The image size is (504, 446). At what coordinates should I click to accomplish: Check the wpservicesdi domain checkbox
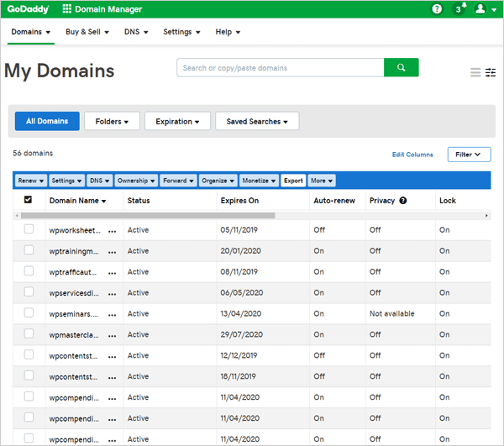click(x=29, y=291)
